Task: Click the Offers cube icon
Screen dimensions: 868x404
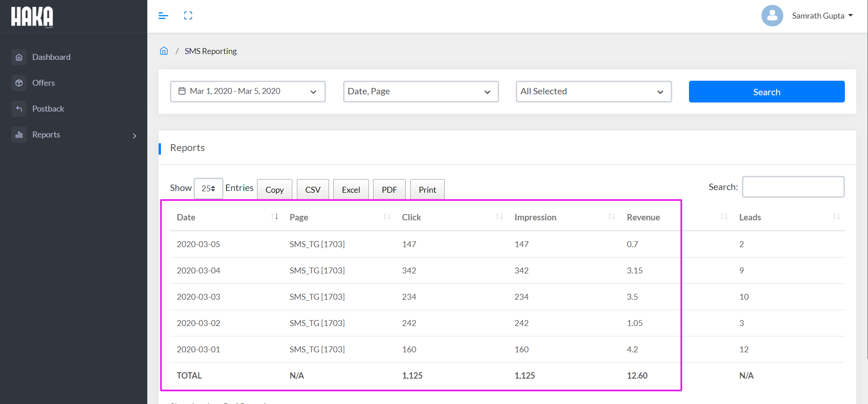Action: (19, 83)
